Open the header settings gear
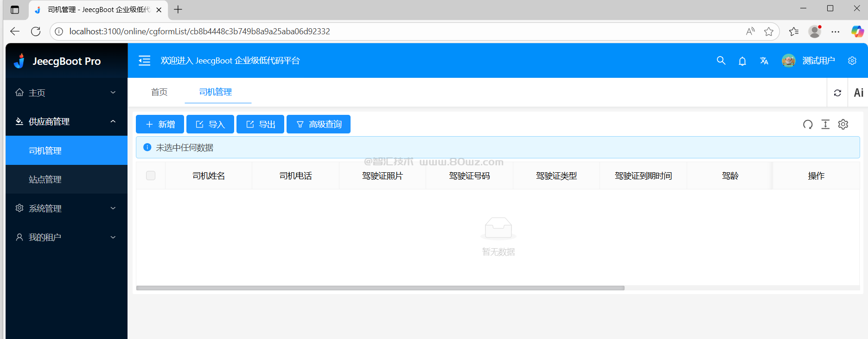 (x=852, y=61)
